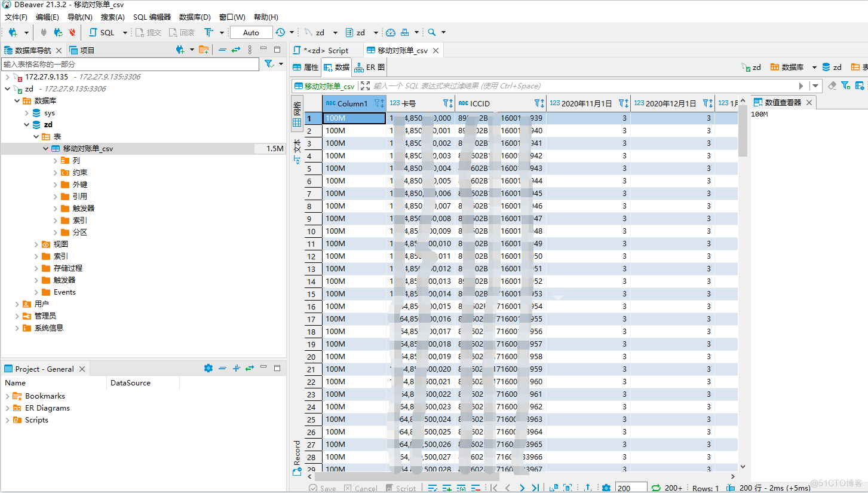Open the filter history dropdown arrow
This screenshot has width=868, height=493.
tap(815, 85)
